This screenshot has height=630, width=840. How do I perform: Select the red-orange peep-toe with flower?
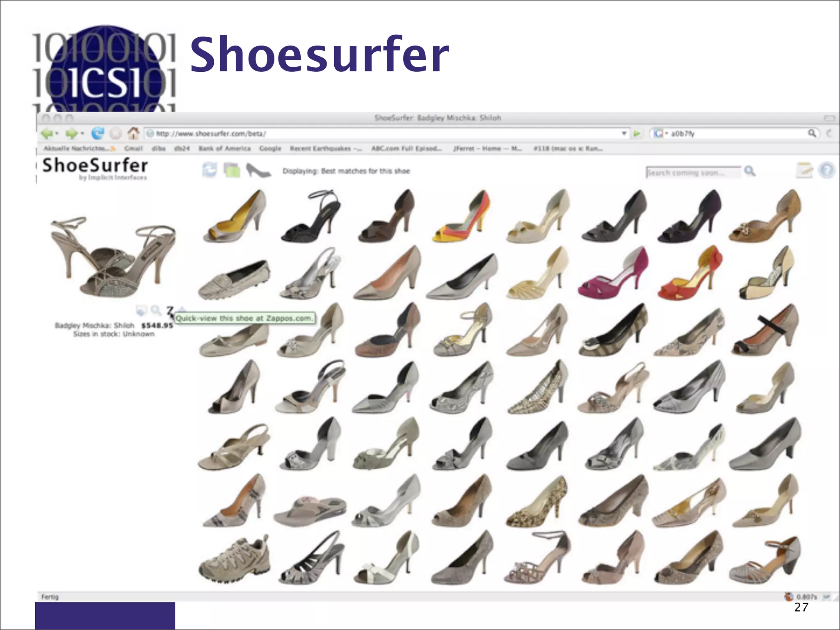pos(689,272)
